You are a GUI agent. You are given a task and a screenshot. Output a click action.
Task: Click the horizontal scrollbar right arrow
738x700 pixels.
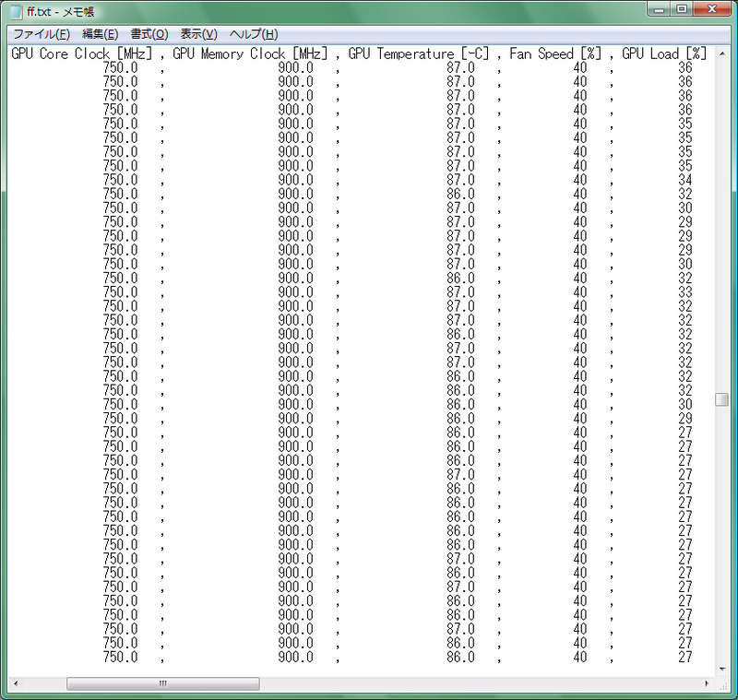click(707, 683)
